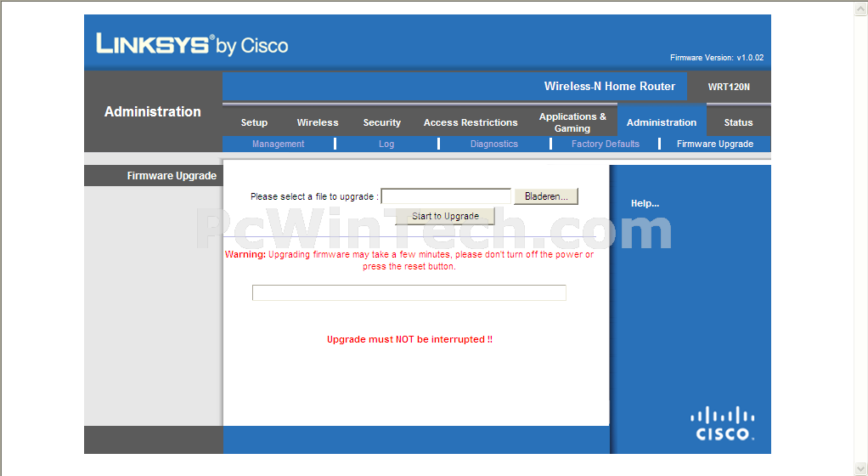This screenshot has height=476, width=868.
Task: Open the Diagnostics sub-tab
Action: point(493,144)
